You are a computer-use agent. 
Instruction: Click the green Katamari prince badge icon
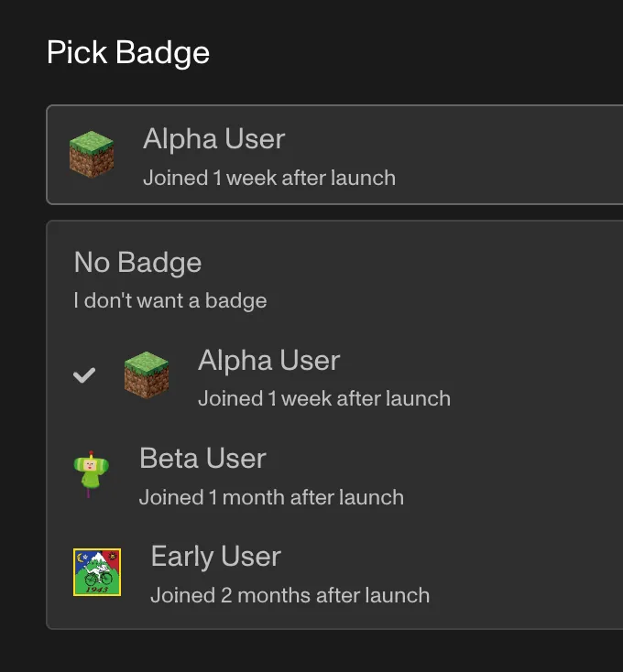91,474
